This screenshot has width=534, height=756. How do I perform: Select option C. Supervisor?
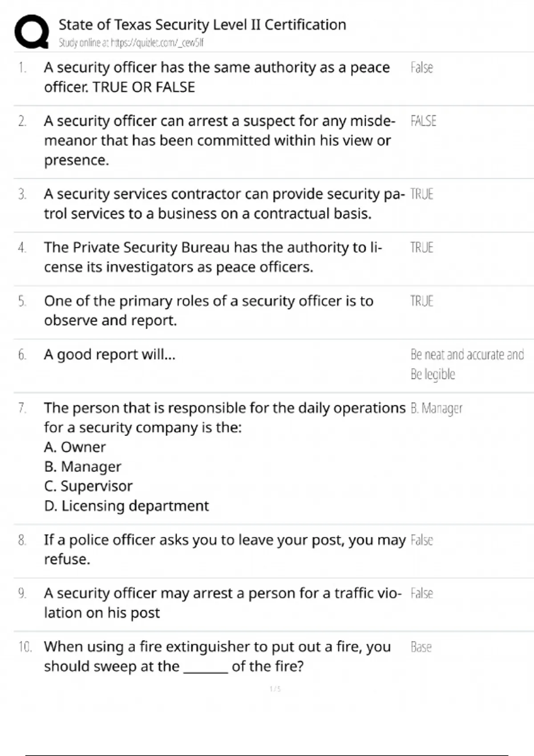pyautogui.click(x=88, y=486)
